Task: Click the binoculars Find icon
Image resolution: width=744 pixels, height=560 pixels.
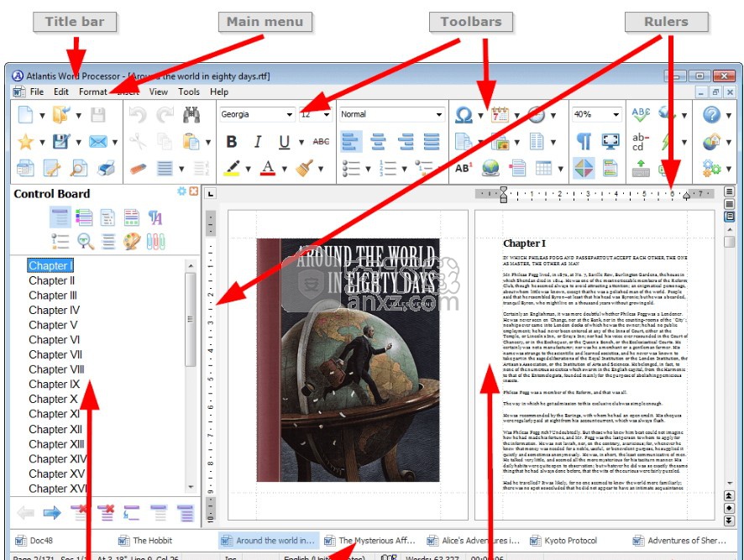Action: [191, 114]
